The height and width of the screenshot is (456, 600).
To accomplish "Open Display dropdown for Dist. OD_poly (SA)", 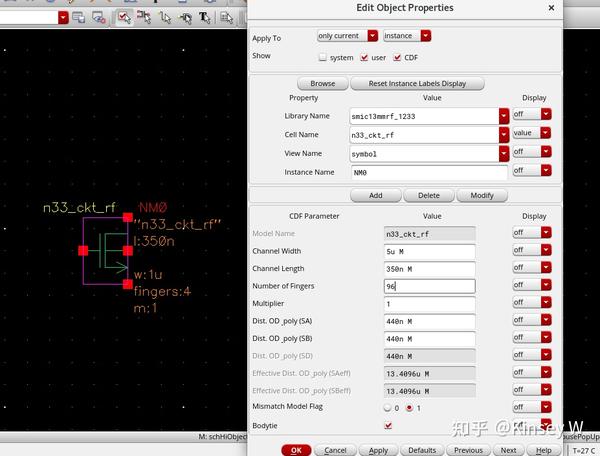I will pyautogui.click(x=532, y=319).
